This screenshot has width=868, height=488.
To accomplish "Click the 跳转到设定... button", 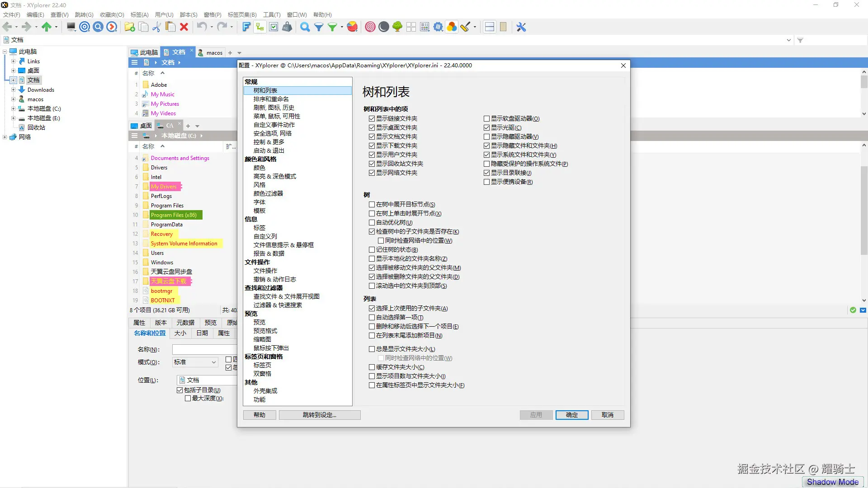I will (x=319, y=415).
